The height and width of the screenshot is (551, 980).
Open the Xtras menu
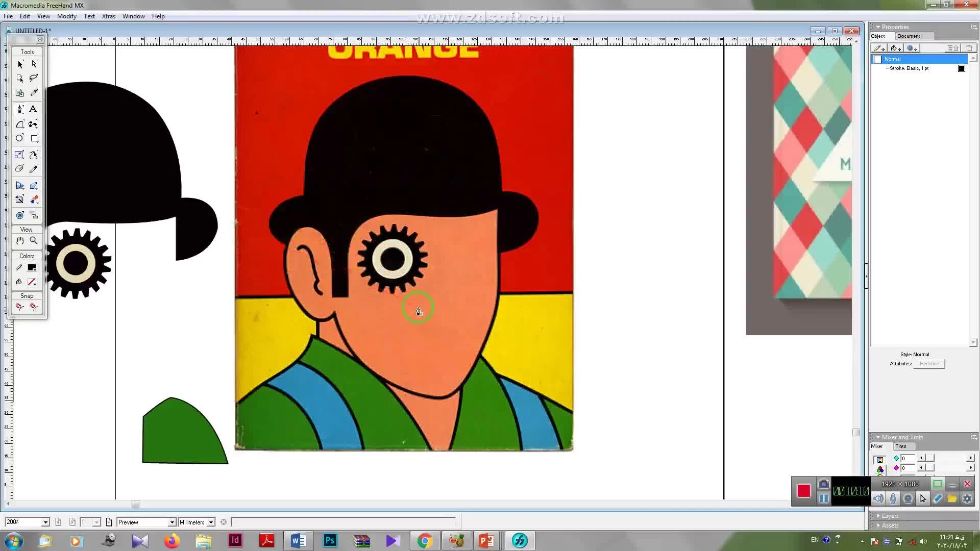tap(108, 16)
